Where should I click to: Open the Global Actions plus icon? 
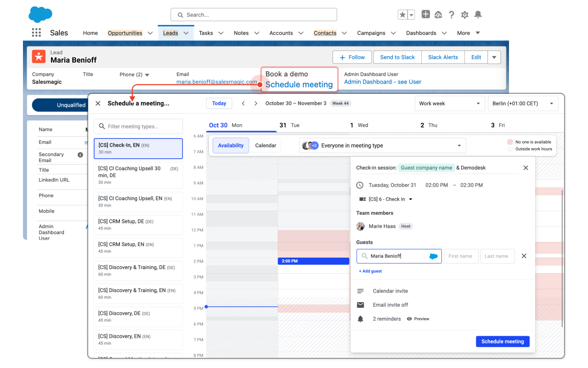click(426, 14)
